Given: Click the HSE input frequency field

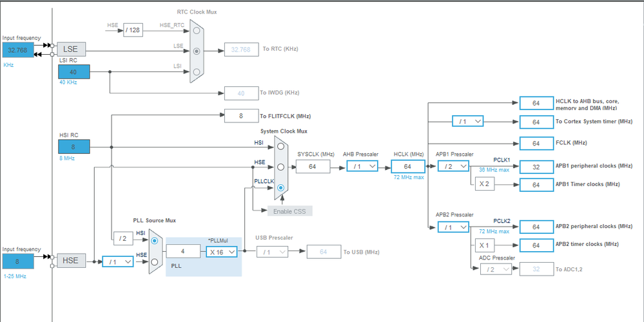Looking at the screenshot, I should pos(17,261).
